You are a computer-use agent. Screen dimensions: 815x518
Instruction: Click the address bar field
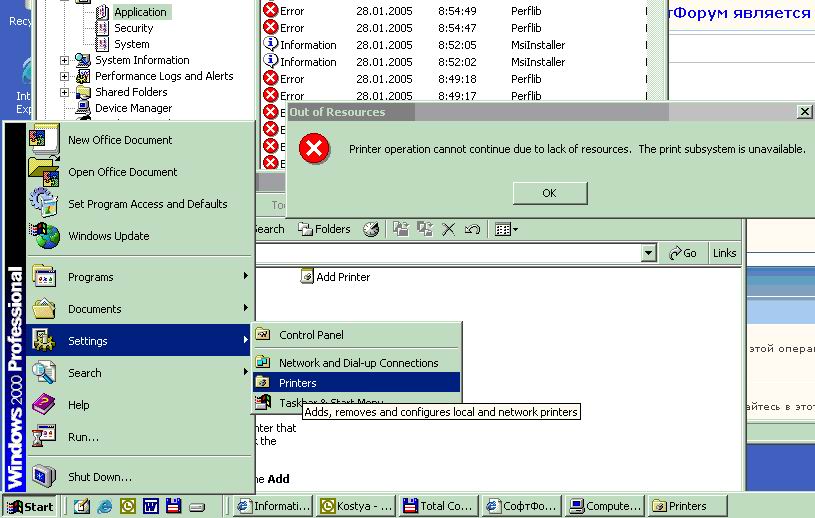click(x=448, y=253)
